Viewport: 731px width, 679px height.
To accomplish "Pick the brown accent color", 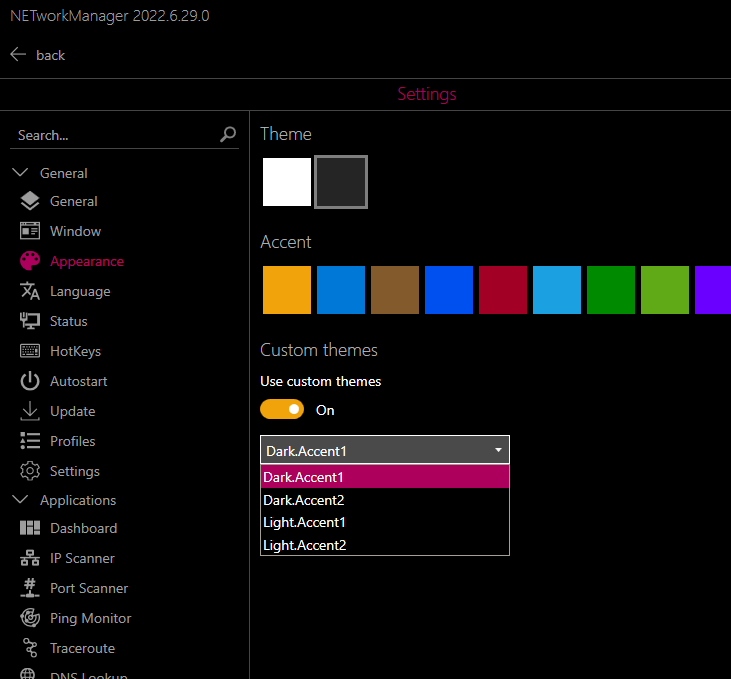I will click(395, 290).
